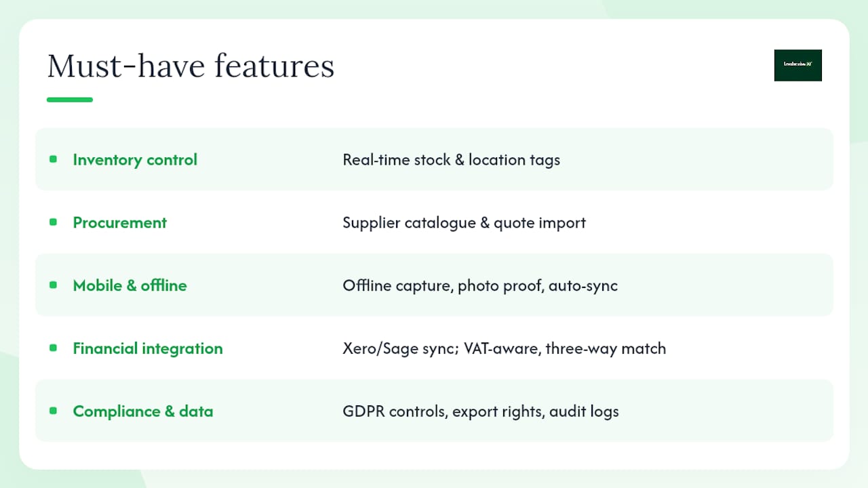The width and height of the screenshot is (868, 488).
Task: Click "Offline capture, photo proof, auto-sync" text
Action: [x=480, y=285]
